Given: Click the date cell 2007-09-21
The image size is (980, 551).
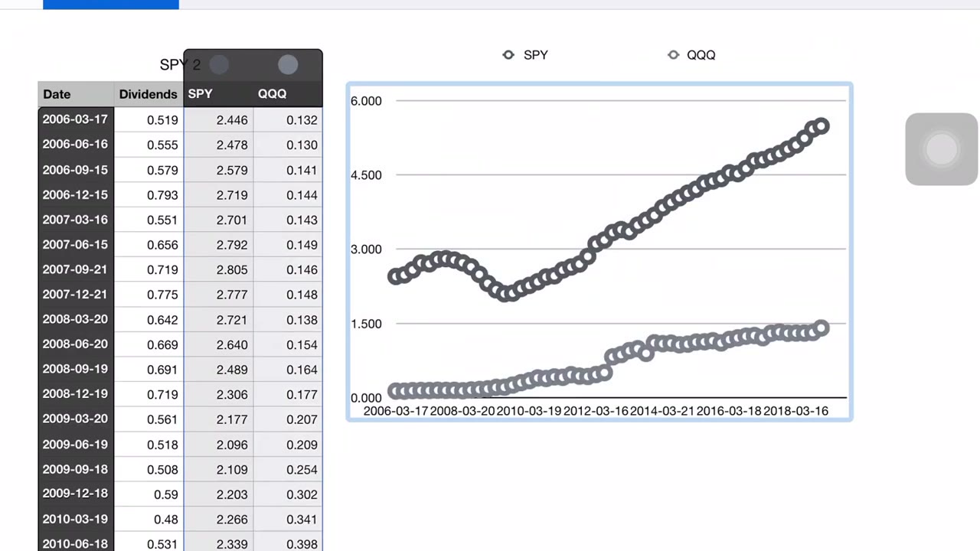Looking at the screenshot, I should coord(76,269).
